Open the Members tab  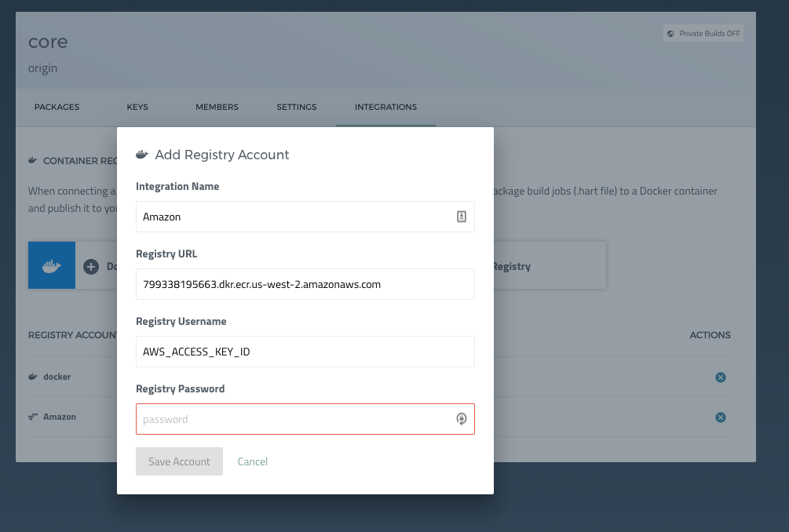pyautogui.click(x=217, y=107)
